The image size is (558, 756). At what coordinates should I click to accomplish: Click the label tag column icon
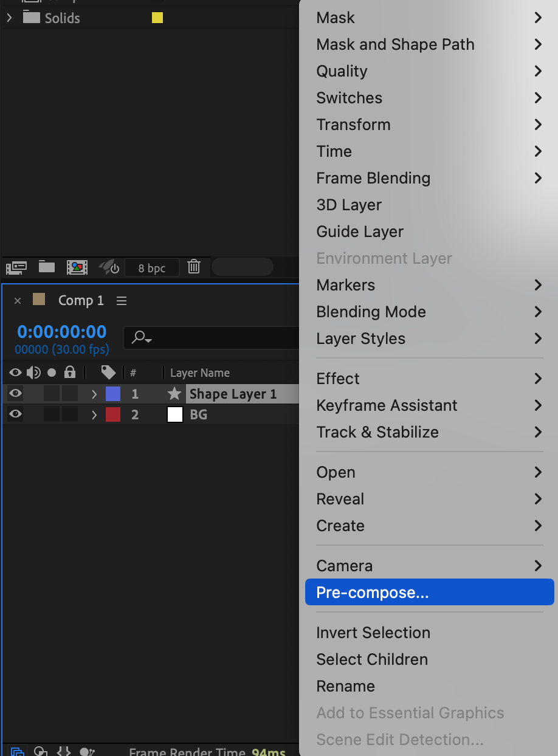click(108, 373)
